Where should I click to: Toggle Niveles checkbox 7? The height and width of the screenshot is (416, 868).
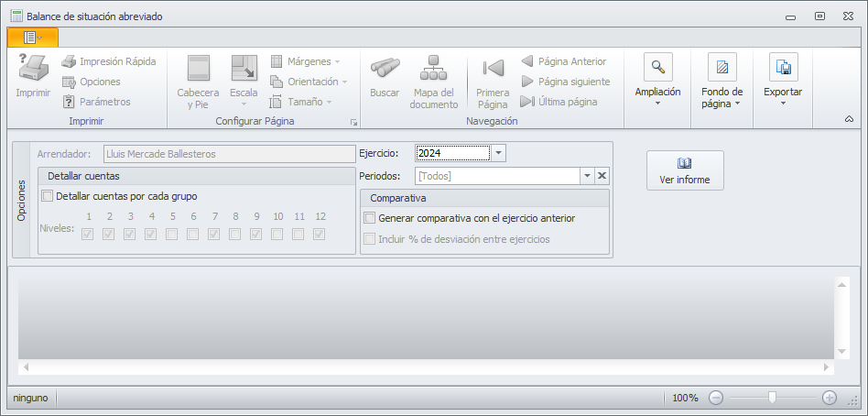pos(213,235)
